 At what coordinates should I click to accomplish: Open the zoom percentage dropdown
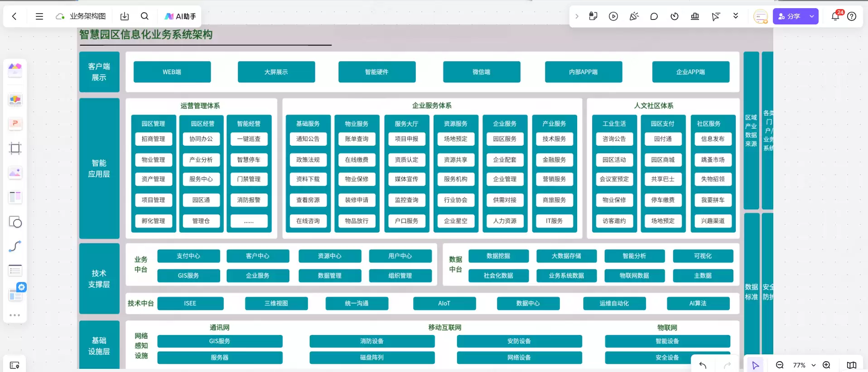point(804,365)
